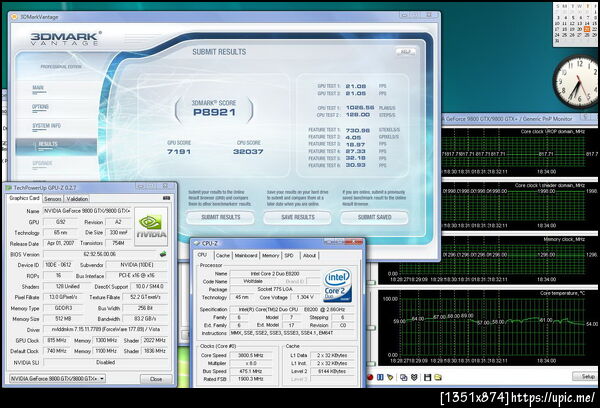Open the CPU tab in CPU-Z
The image size is (600, 408).
coord(202,255)
